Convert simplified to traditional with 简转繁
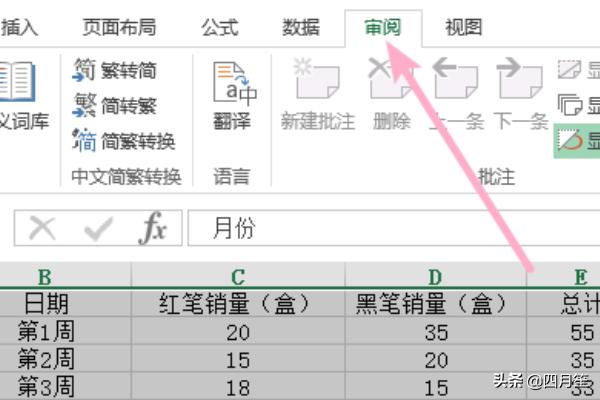600x400 pixels. [x=115, y=106]
